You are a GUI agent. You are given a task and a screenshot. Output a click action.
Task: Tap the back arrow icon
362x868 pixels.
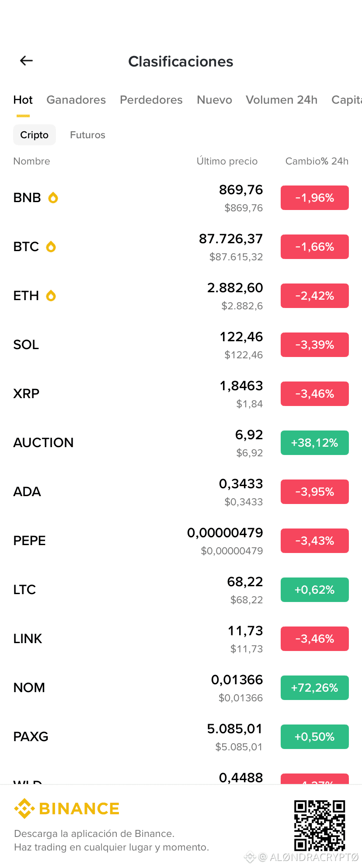pos(27,61)
